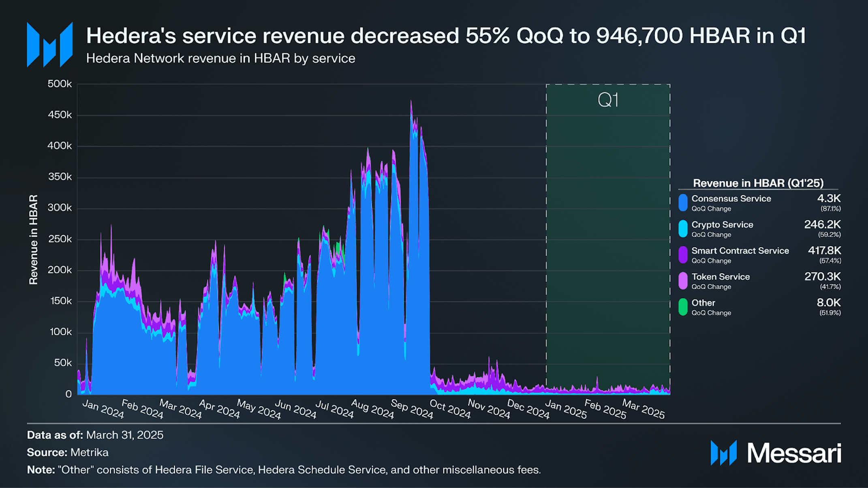Click the Apr 2024 x-axis label
The width and height of the screenshot is (868, 488).
(219, 409)
